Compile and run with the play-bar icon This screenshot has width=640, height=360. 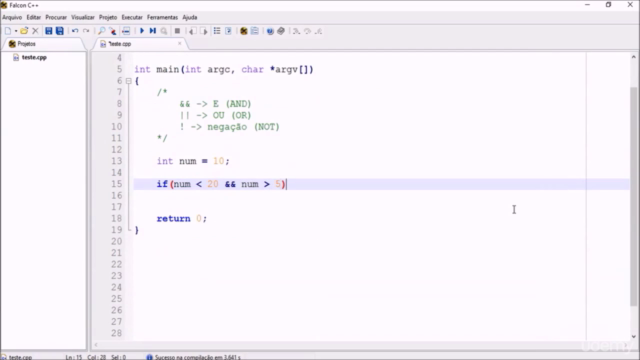point(153,31)
